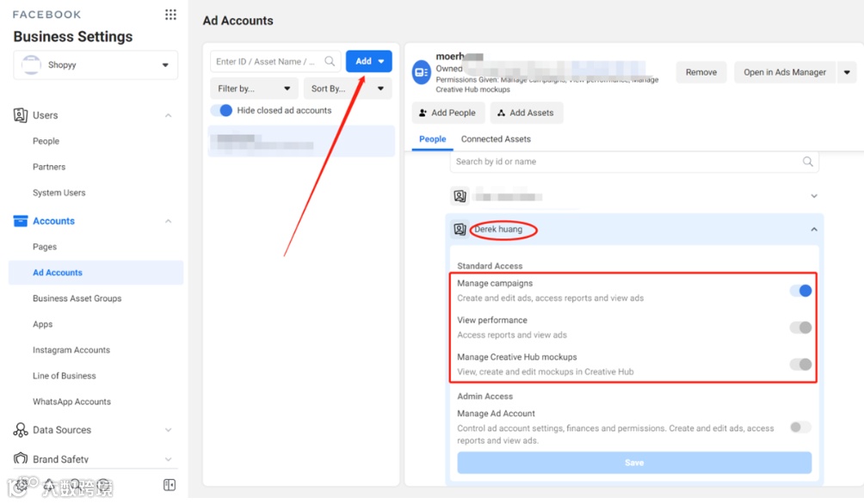
Task: Click the Admin Access heading
Action: coord(484,396)
